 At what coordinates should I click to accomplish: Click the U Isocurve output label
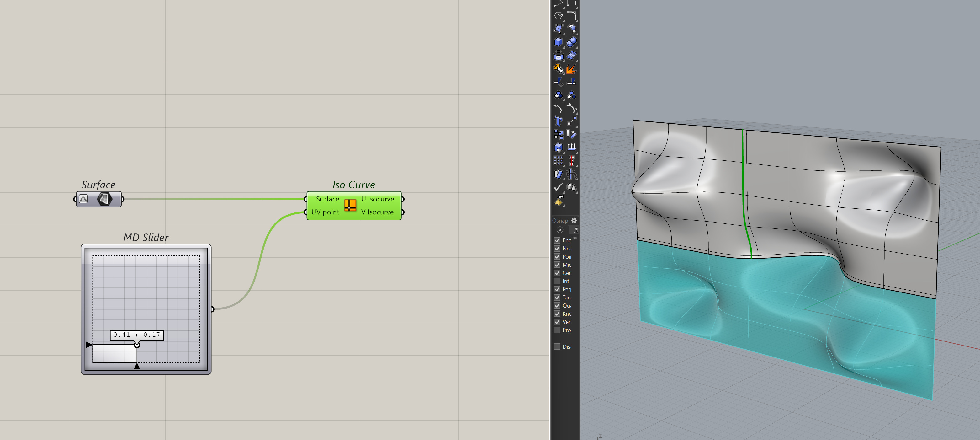pyautogui.click(x=377, y=199)
